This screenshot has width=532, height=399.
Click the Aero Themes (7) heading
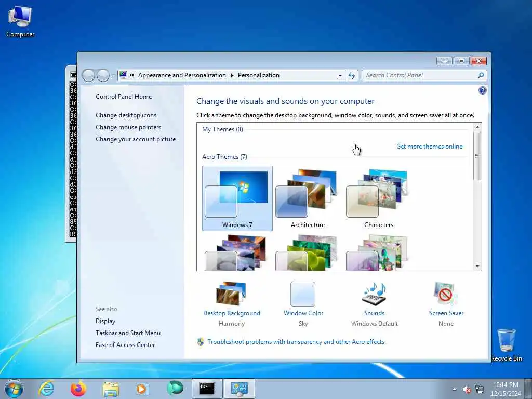click(224, 157)
